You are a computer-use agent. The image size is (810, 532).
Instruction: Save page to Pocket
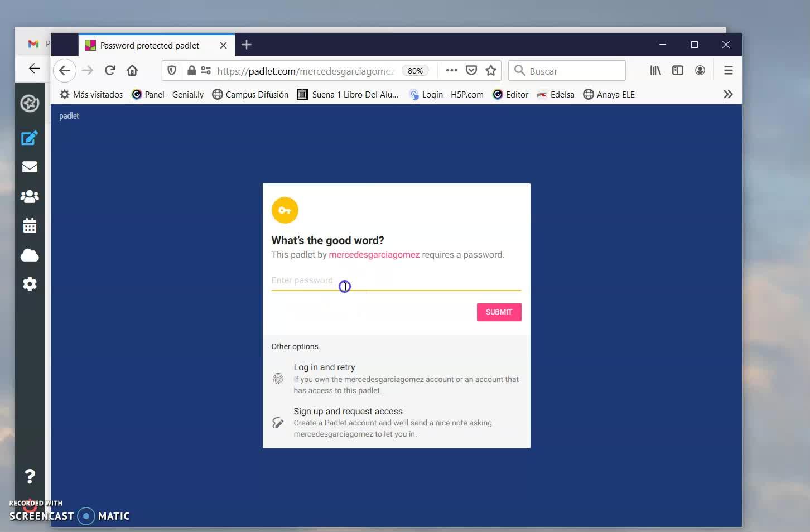pyautogui.click(x=471, y=70)
